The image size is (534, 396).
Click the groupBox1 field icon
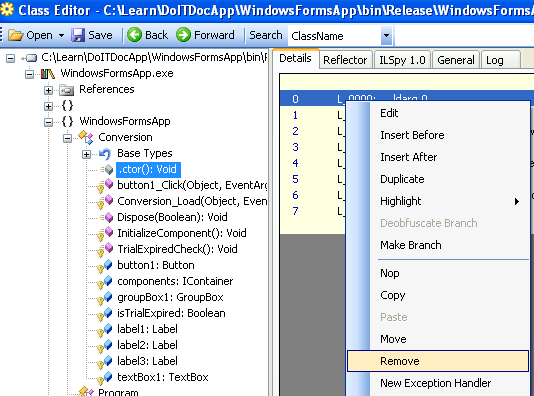coord(104,298)
